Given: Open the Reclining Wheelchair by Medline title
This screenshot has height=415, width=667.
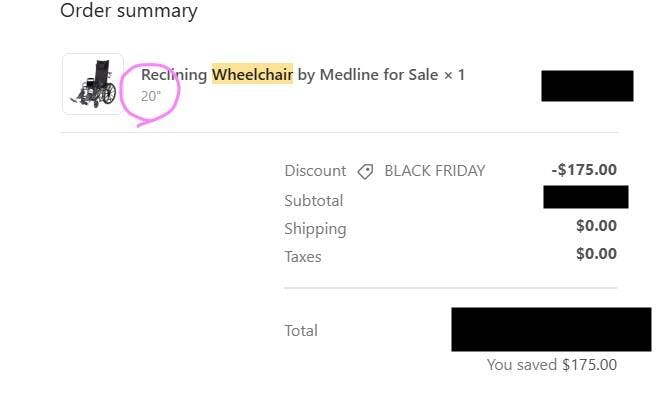Looking at the screenshot, I should pos(290,74).
